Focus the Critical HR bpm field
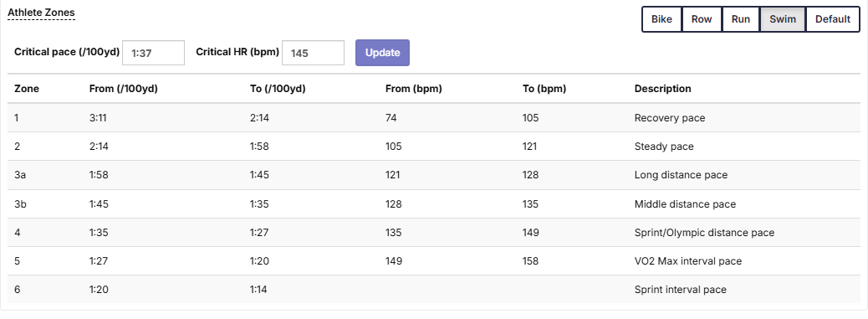 [x=314, y=53]
